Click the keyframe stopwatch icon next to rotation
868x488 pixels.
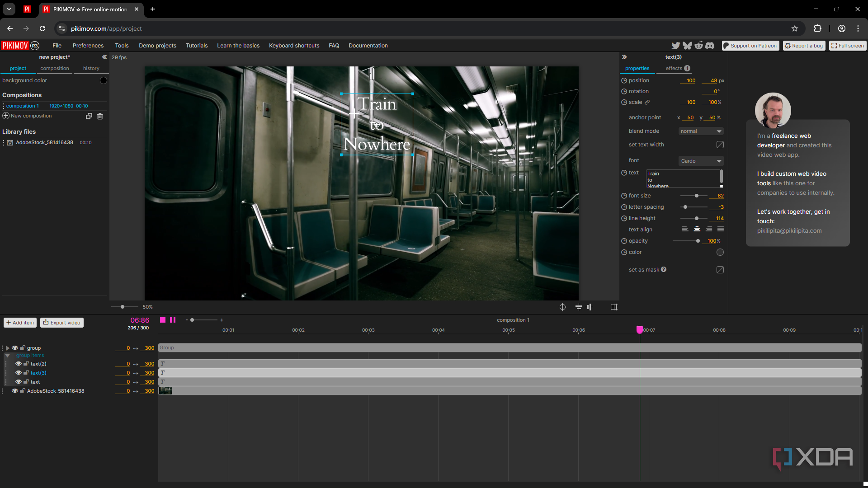pos(624,91)
